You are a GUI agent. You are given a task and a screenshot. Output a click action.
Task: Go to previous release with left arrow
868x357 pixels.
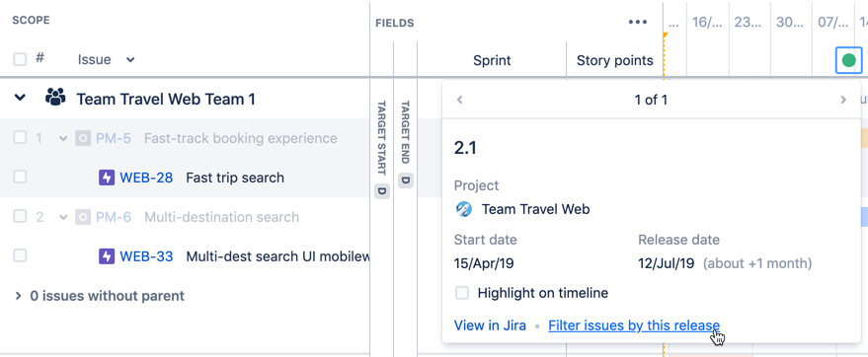click(459, 100)
